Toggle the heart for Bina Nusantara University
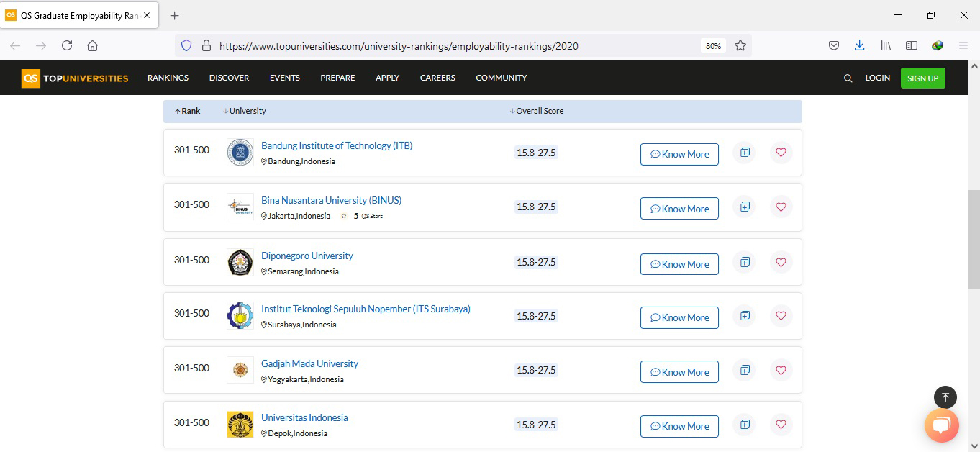980x452 pixels. (x=781, y=207)
